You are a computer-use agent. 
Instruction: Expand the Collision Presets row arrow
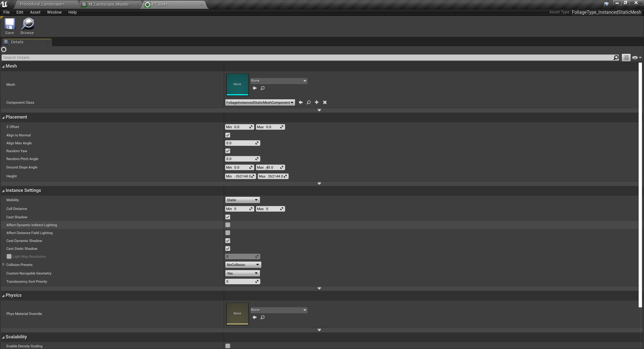tap(3, 264)
